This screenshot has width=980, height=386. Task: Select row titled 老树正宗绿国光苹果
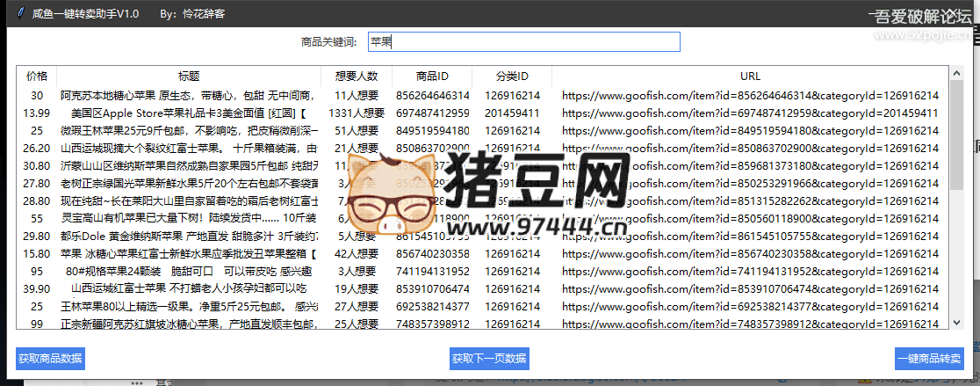click(482, 183)
